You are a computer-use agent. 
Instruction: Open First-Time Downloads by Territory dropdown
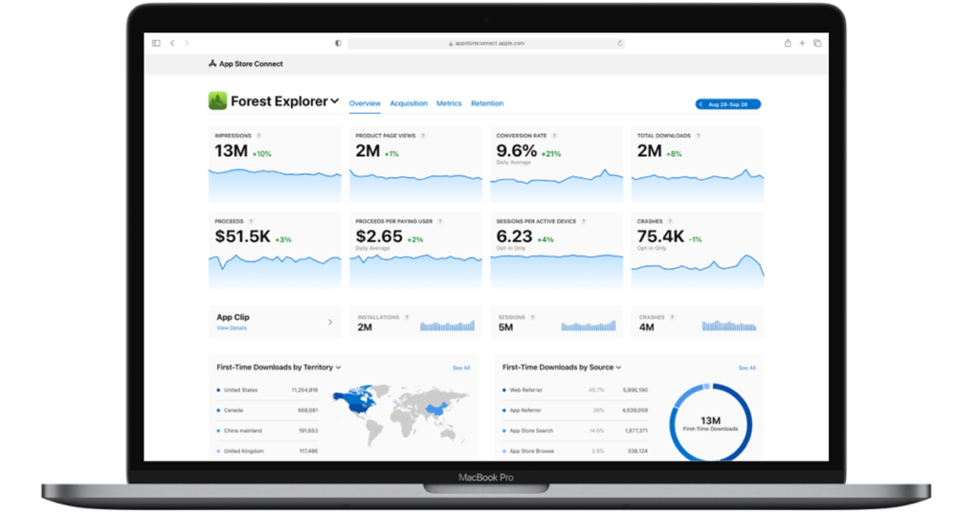(x=278, y=368)
